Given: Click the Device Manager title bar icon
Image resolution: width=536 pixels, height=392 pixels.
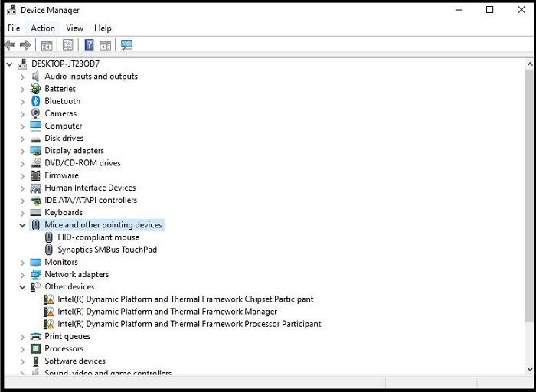Looking at the screenshot, I should tap(11, 10).
